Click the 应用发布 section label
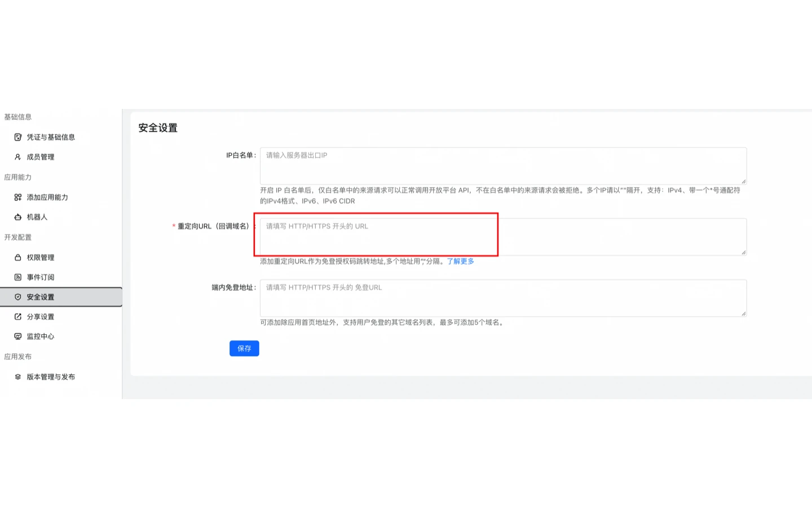Screen dimensions: 812x508 (18, 357)
